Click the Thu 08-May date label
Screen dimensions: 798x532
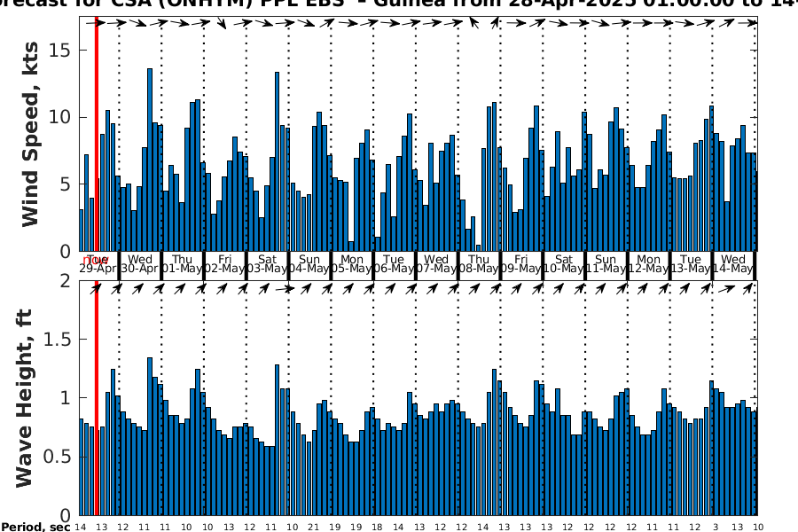[479, 263]
